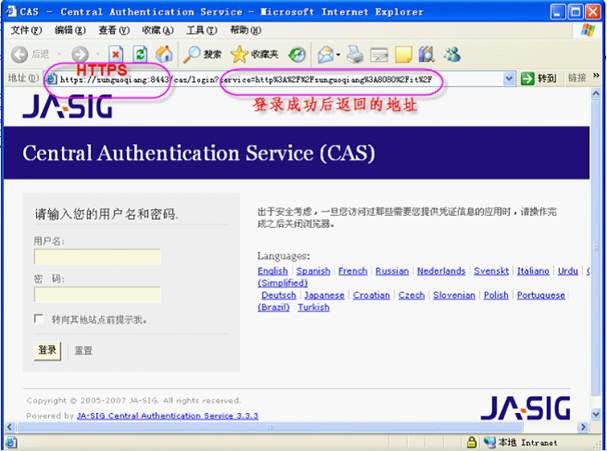Open the Mail button dropdown arrow

point(338,55)
